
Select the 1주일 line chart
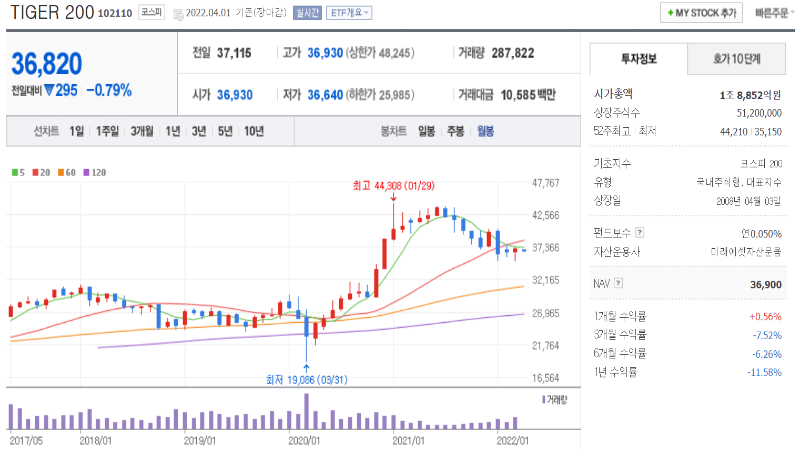tap(107, 132)
